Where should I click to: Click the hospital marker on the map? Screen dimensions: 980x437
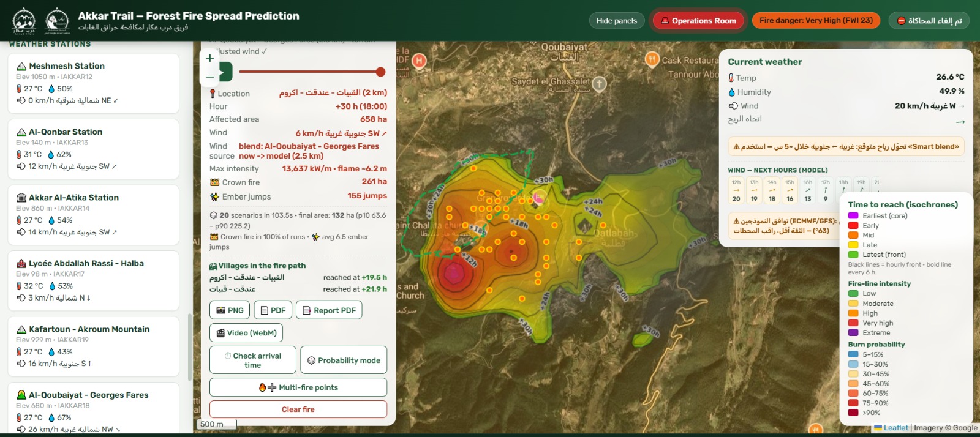coord(419,61)
